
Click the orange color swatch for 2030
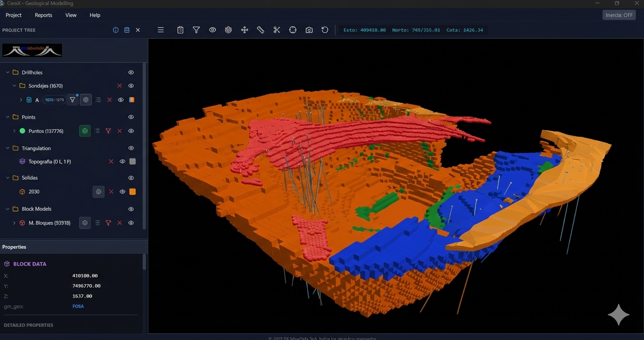click(x=133, y=192)
